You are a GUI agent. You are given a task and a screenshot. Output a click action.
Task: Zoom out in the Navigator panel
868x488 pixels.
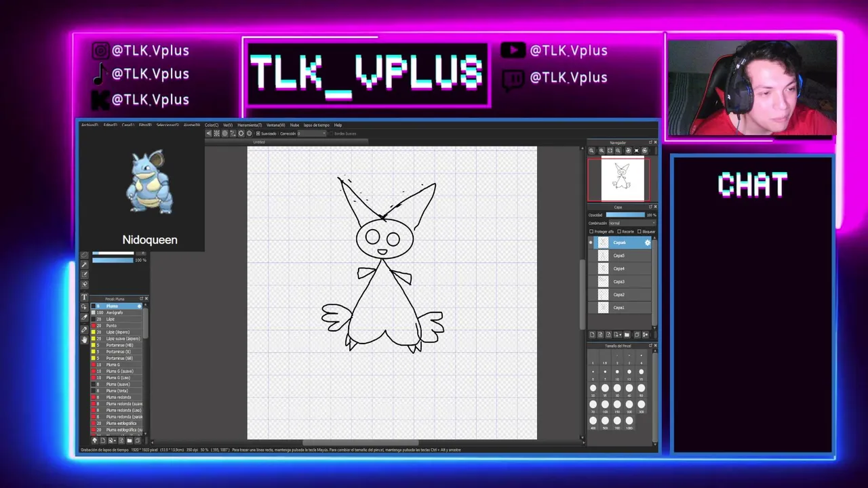[x=618, y=150]
